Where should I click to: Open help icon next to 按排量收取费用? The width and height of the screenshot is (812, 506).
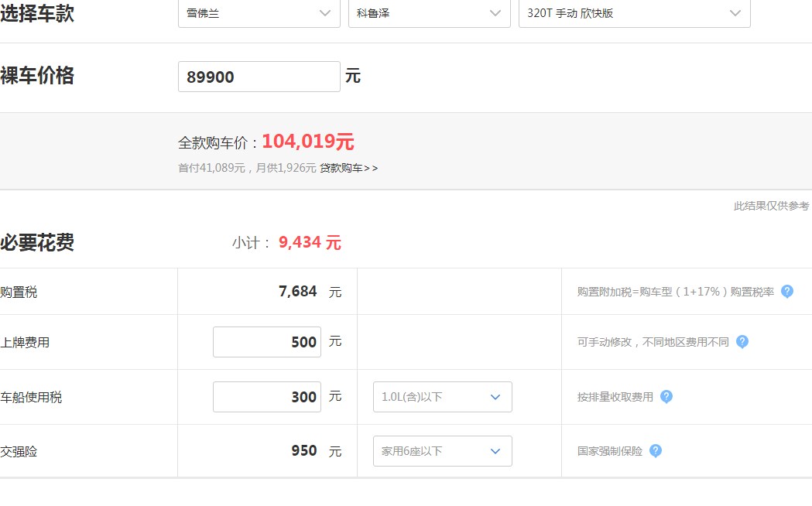(x=666, y=397)
